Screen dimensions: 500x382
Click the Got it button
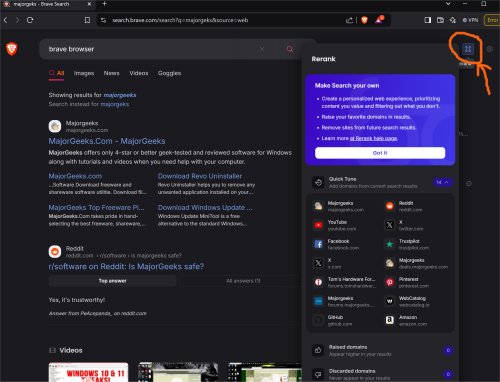click(x=380, y=153)
